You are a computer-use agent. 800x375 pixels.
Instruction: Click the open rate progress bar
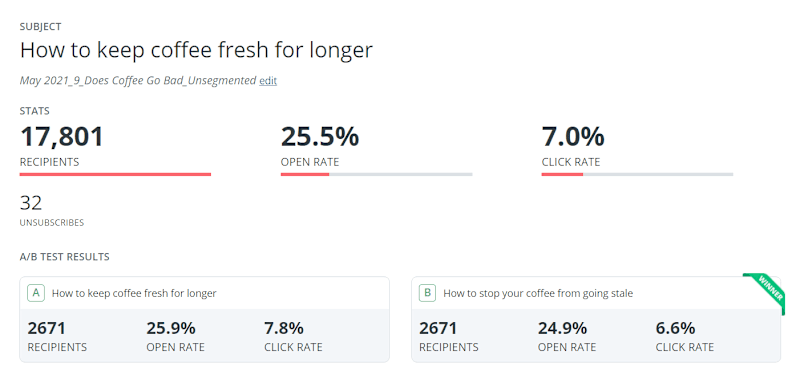(377, 174)
